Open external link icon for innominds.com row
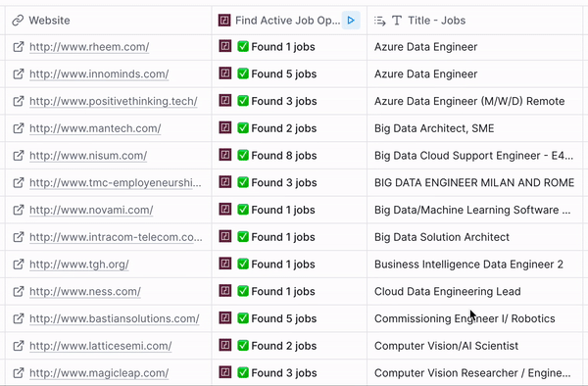588x386 pixels. click(18, 73)
